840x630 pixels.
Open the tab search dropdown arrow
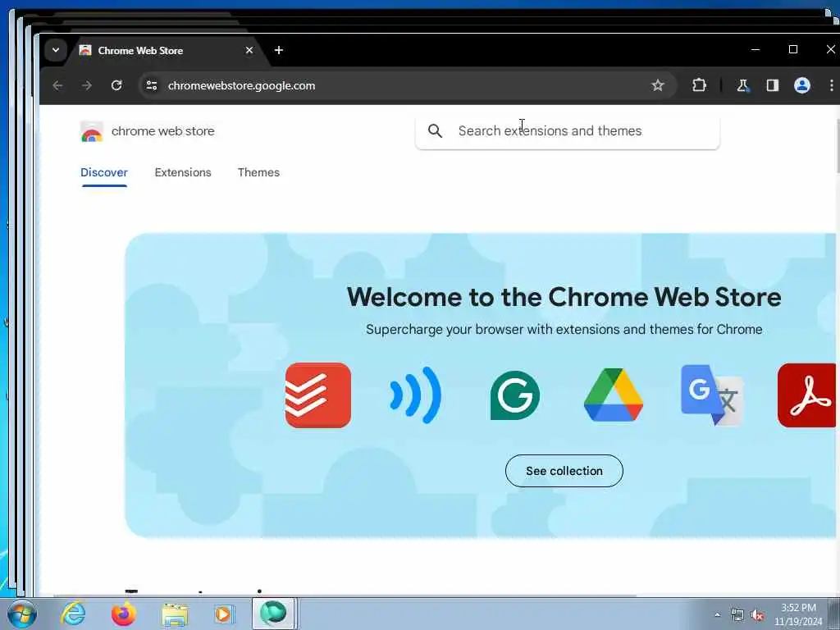coord(56,50)
